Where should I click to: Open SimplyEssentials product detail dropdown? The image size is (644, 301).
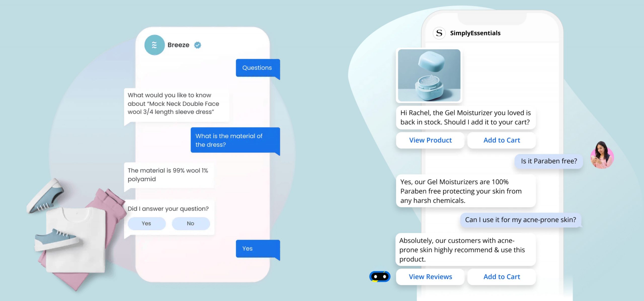click(430, 140)
